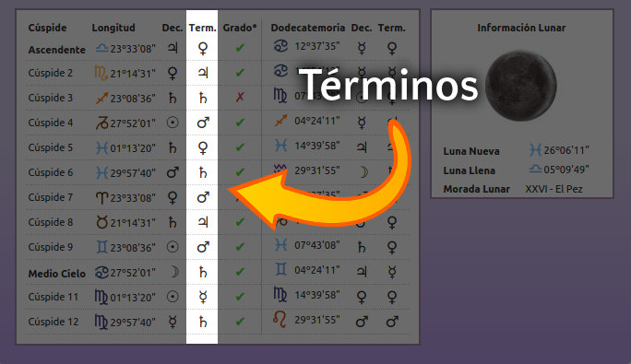The width and height of the screenshot is (631, 364).
Task: Select the Cúspide 2 label
Action: coord(51,73)
